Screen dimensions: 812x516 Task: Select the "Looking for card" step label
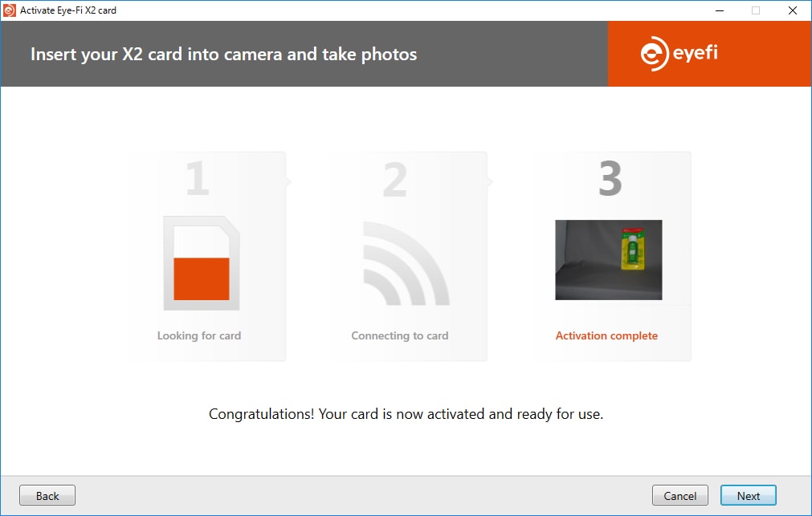pyautogui.click(x=198, y=335)
